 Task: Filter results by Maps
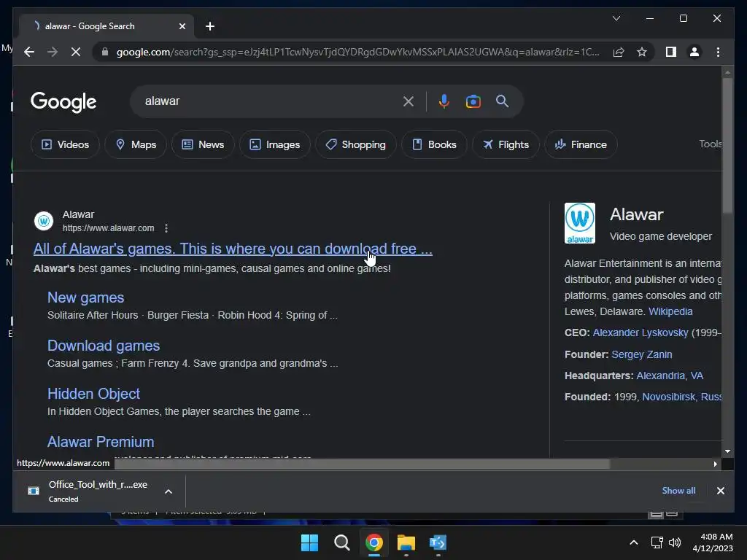(x=136, y=144)
